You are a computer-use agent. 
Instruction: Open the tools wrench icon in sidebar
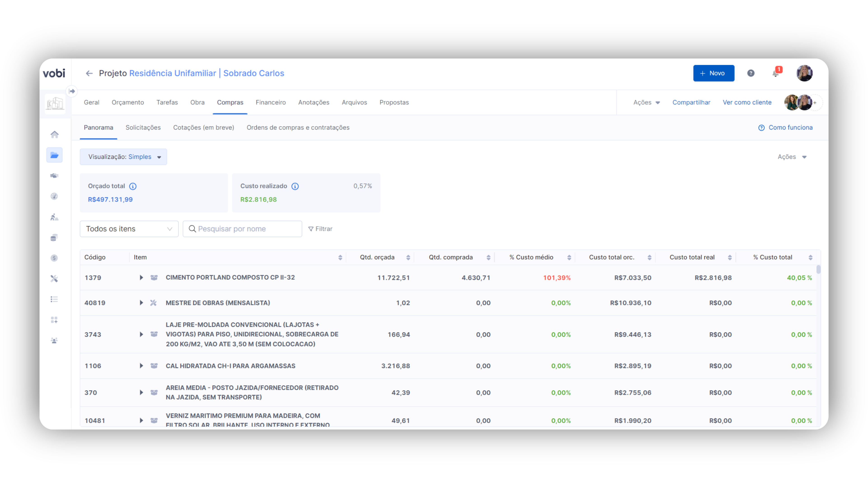pyautogui.click(x=54, y=279)
